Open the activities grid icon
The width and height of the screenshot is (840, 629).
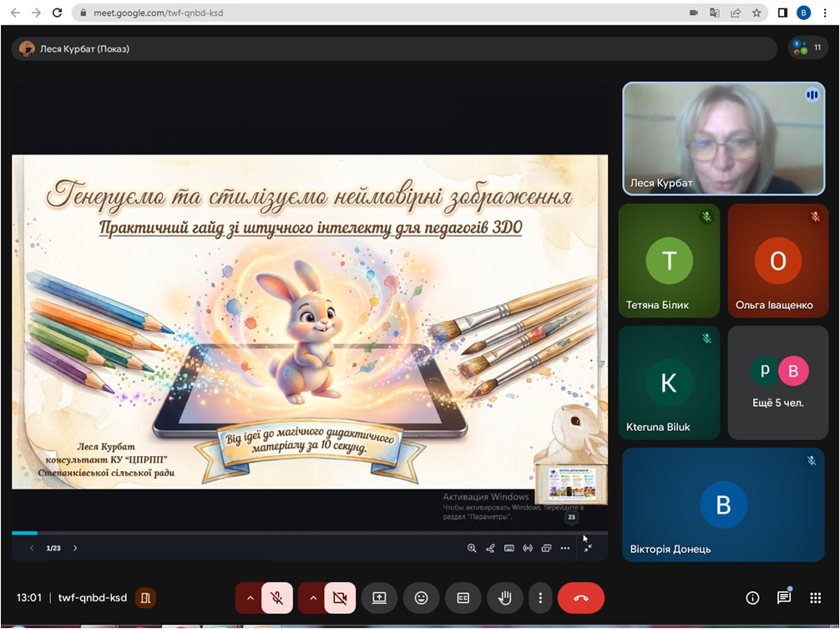coord(816,598)
